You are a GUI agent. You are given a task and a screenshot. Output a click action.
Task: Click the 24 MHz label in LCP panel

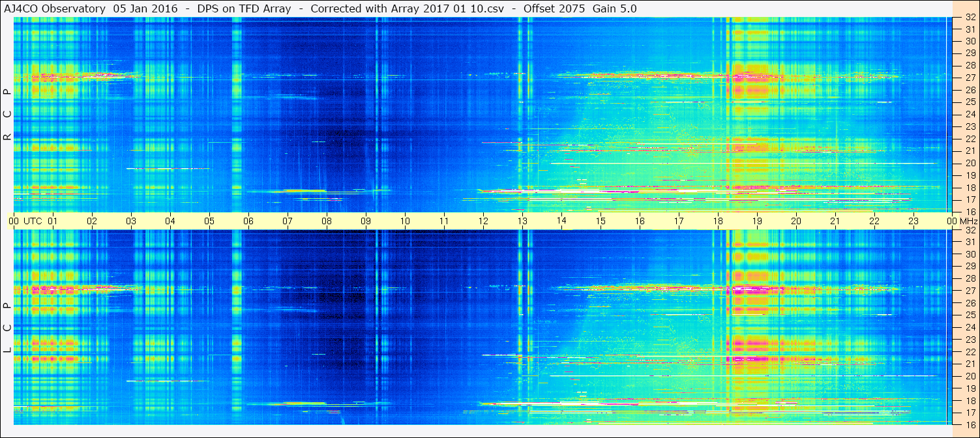(x=970, y=327)
